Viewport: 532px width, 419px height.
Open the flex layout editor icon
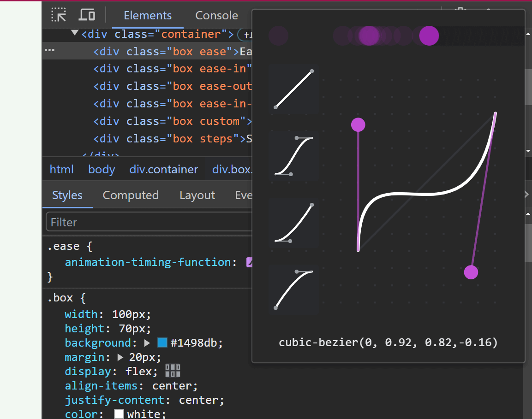(173, 370)
